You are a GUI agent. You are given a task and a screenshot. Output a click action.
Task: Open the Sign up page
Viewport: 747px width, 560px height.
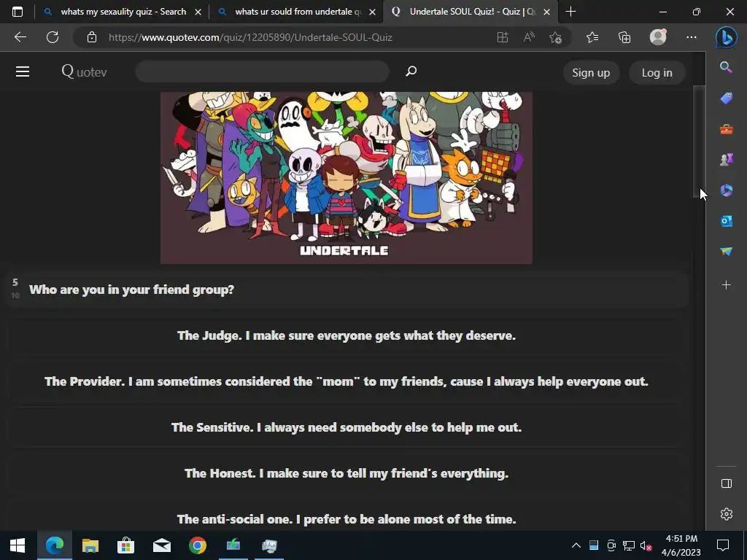pos(591,72)
